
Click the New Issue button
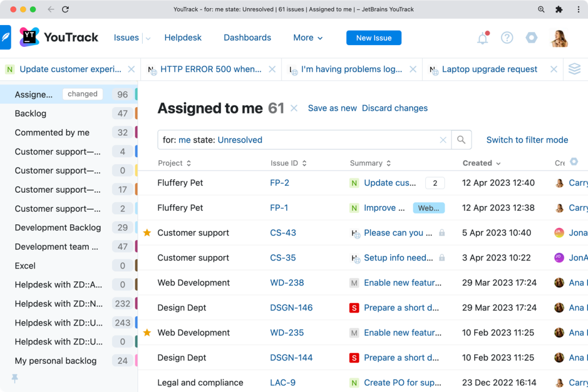(x=373, y=38)
